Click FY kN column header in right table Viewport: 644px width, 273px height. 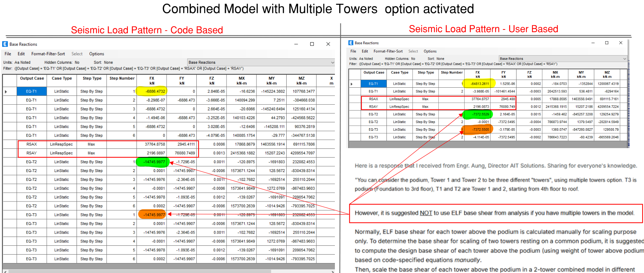503,74
